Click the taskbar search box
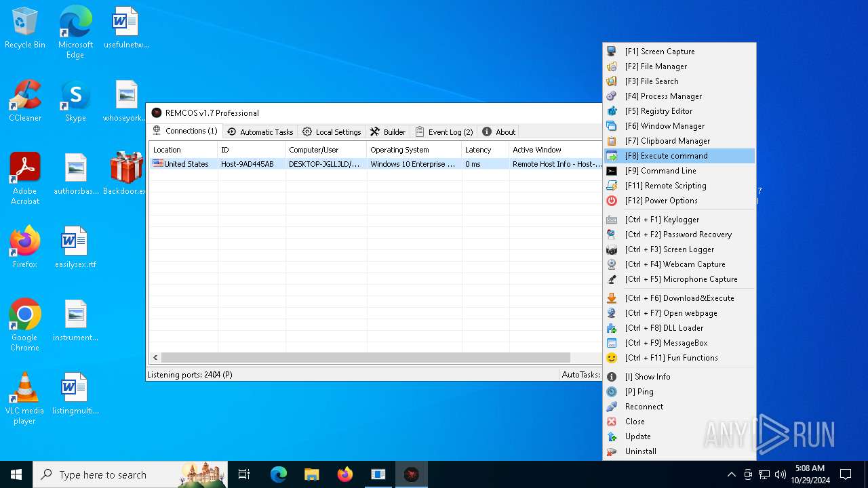Viewport: 868px width, 488px height. click(130, 474)
